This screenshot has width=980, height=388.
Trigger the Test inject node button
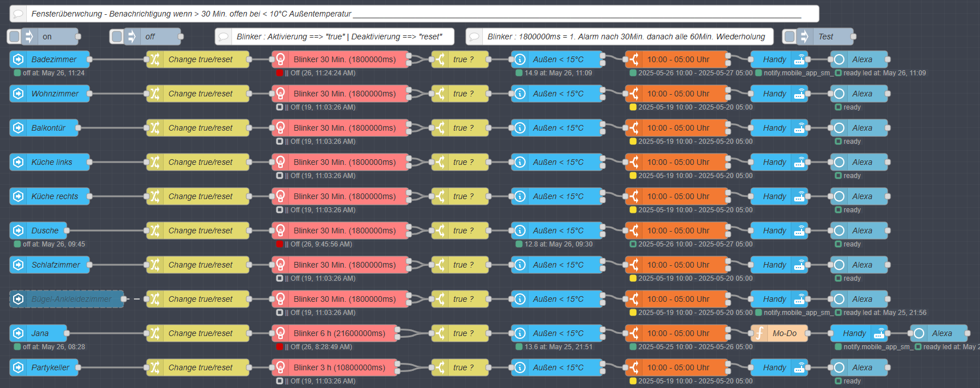pos(790,37)
